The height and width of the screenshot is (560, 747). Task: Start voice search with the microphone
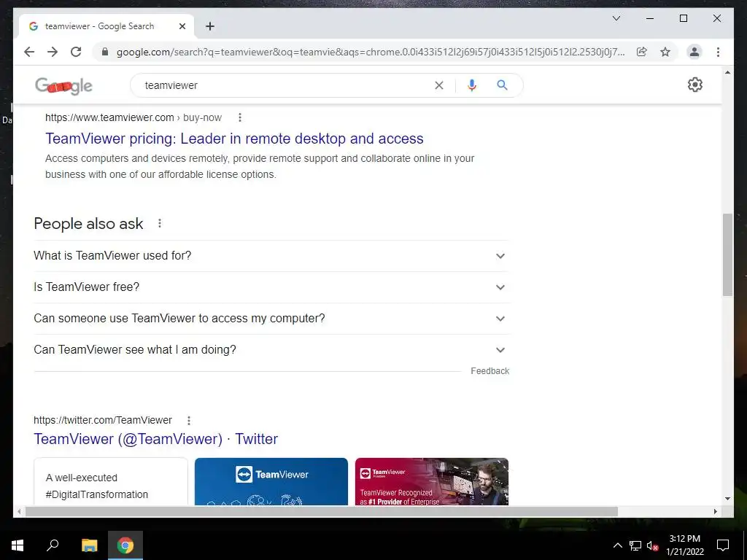[x=472, y=85]
